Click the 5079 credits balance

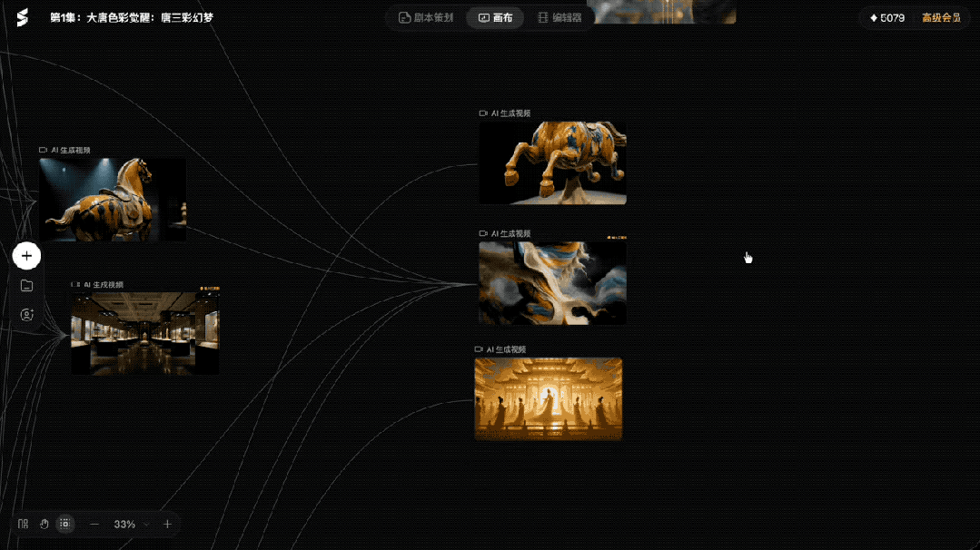coord(886,18)
